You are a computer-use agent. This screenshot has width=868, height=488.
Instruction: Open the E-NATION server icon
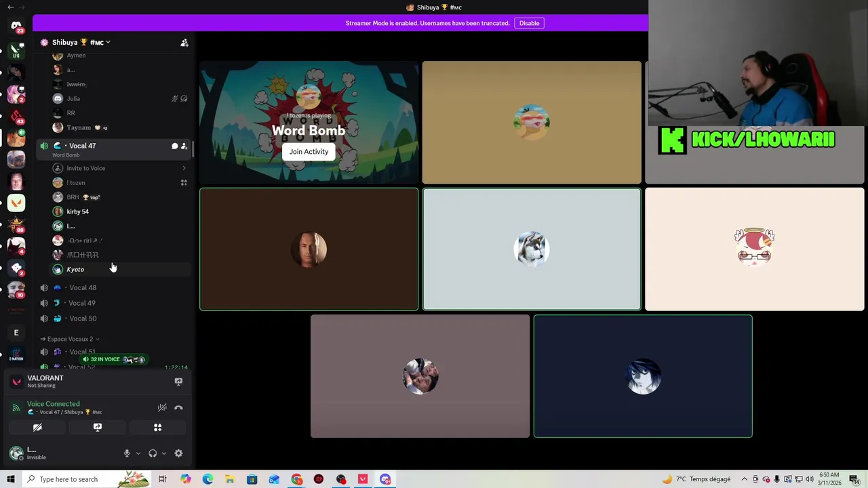(16, 354)
